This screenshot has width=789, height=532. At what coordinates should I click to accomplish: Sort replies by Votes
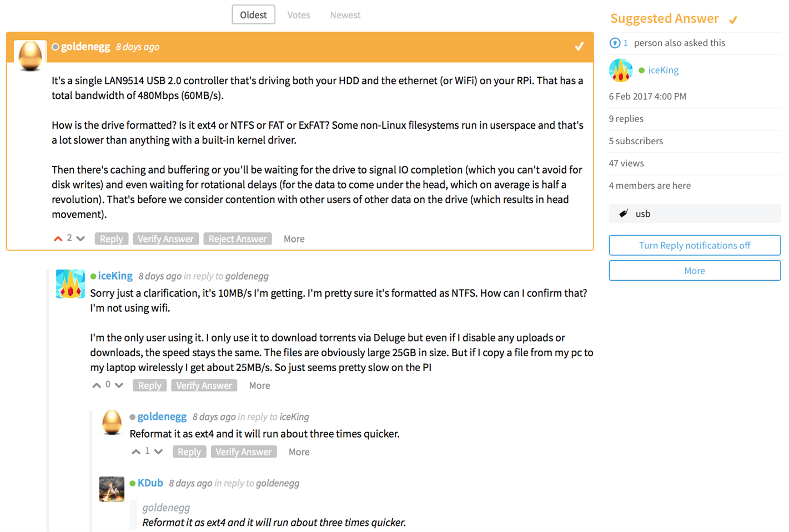tap(299, 15)
